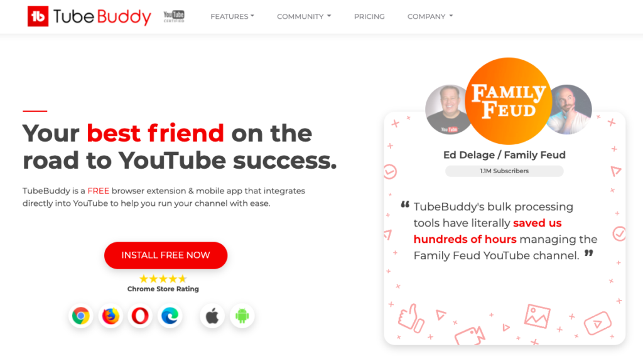This screenshot has width=643, height=364.
Task: Click the 1.1M Subscribers badge
Action: click(x=504, y=171)
